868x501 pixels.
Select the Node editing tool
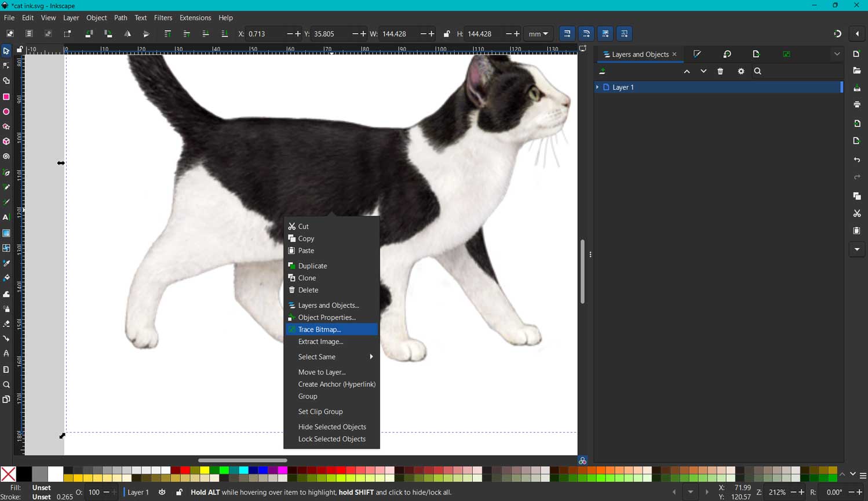[x=6, y=66]
